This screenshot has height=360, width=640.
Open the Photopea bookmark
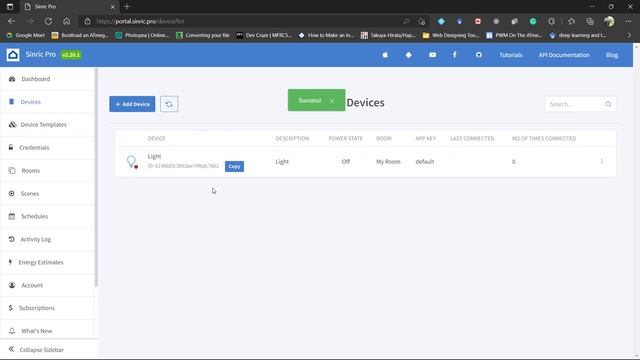(142, 36)
